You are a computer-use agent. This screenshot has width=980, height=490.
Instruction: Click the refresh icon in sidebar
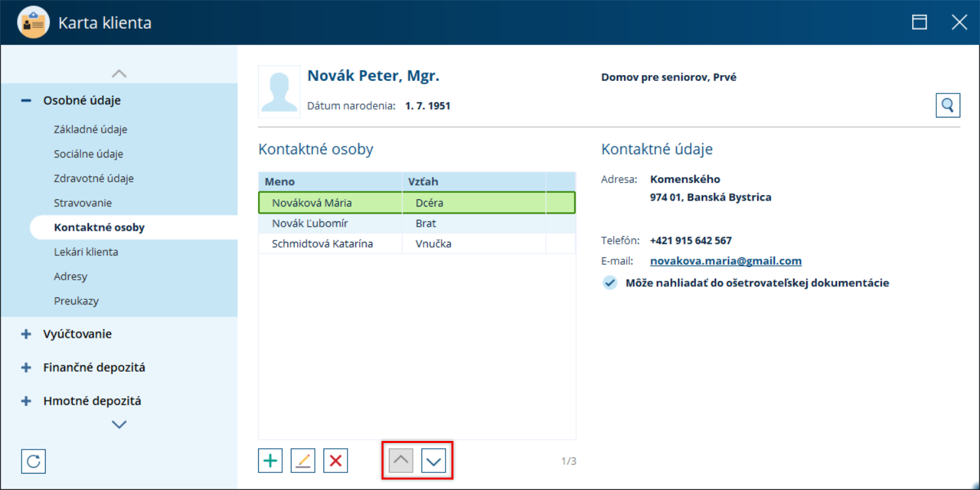tap(33, 461)
